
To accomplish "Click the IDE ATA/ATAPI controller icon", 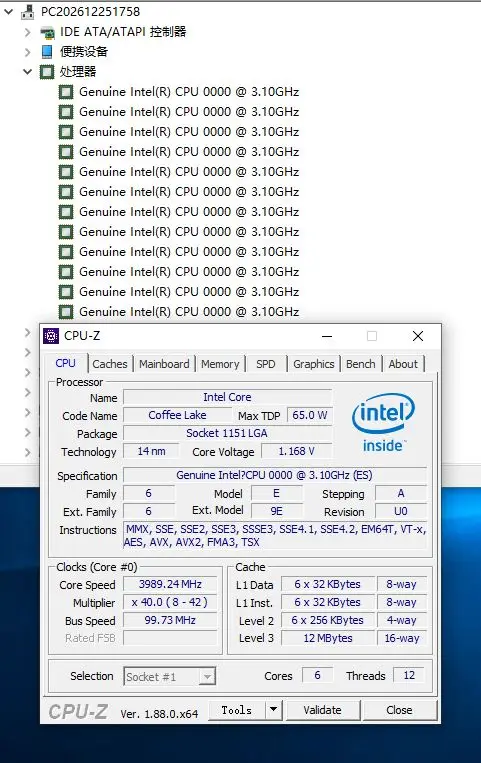I will click(x=47, y=33).
